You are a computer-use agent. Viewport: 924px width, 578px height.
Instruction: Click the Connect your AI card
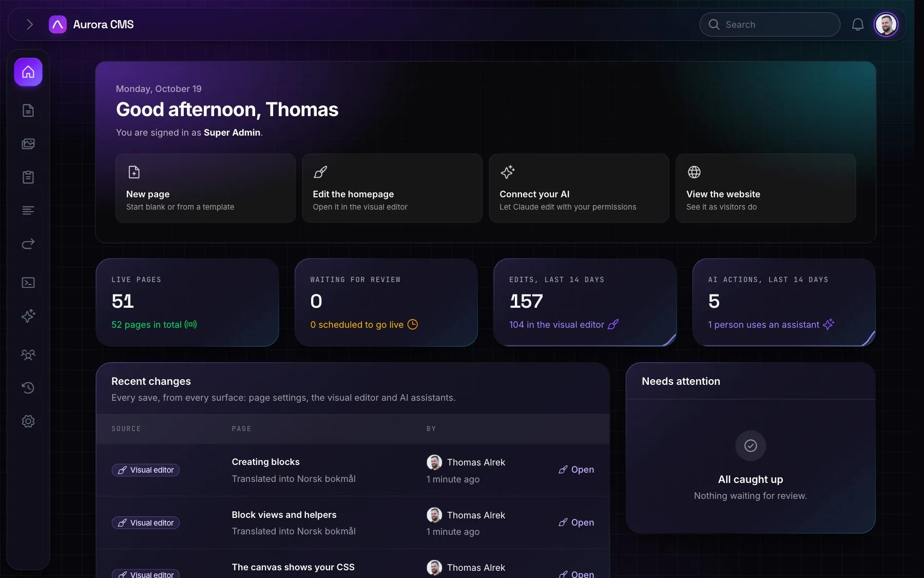click(579, 188)
